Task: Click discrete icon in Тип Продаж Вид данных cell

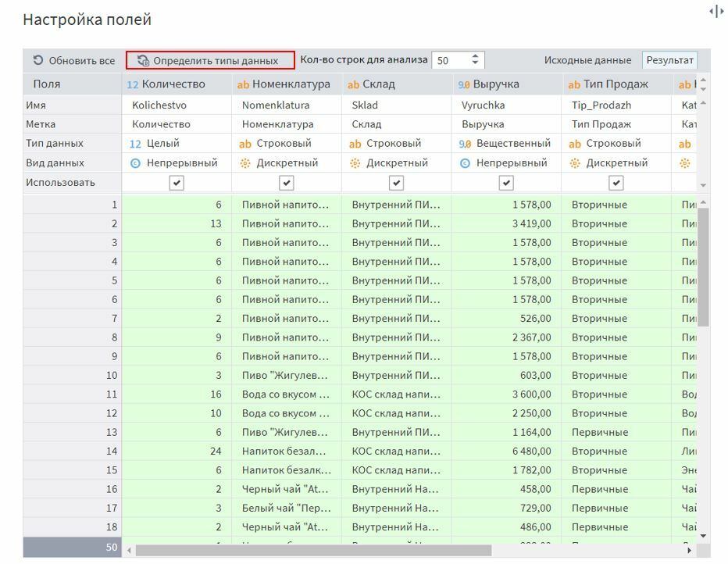Action: coord(575,163)
